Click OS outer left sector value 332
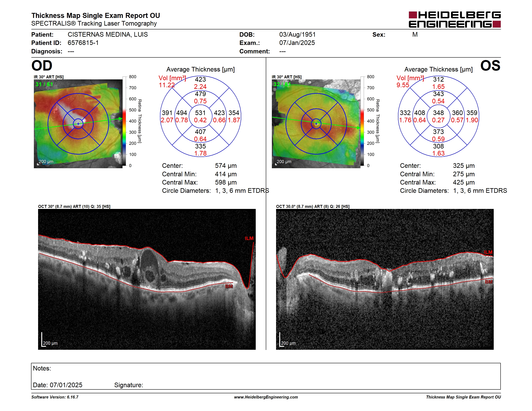The width and height of the screenshot is (532, 411). point(405,113)
